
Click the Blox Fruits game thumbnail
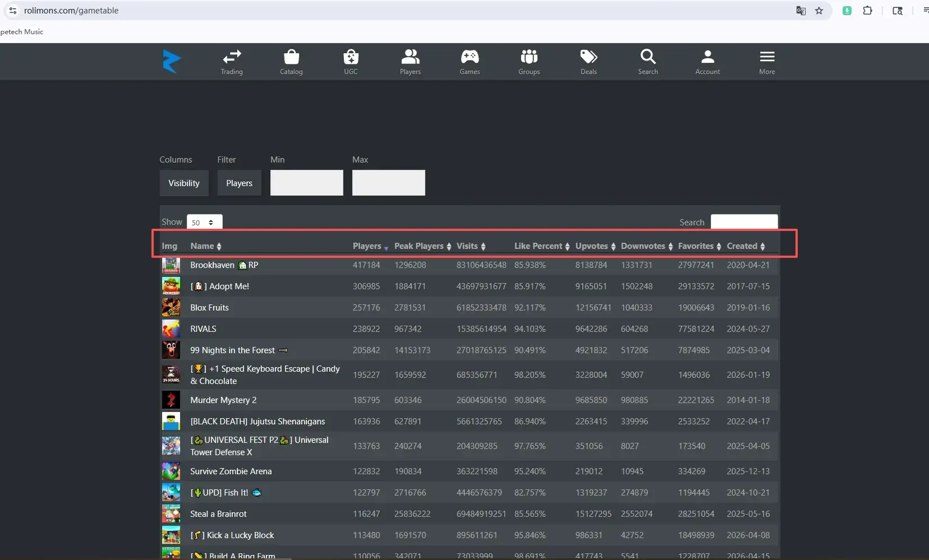tap(171, 308)
